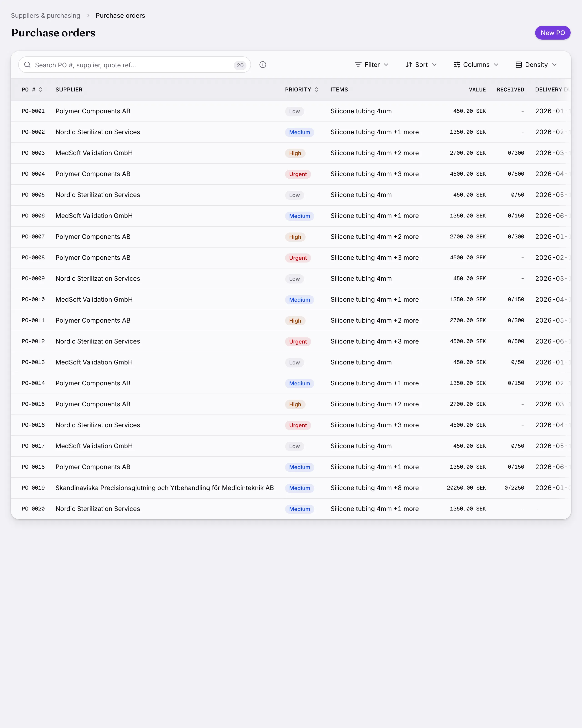Click the Purchase orders breadcrumb
582x728 pixels.
click(x=120, y=15)
